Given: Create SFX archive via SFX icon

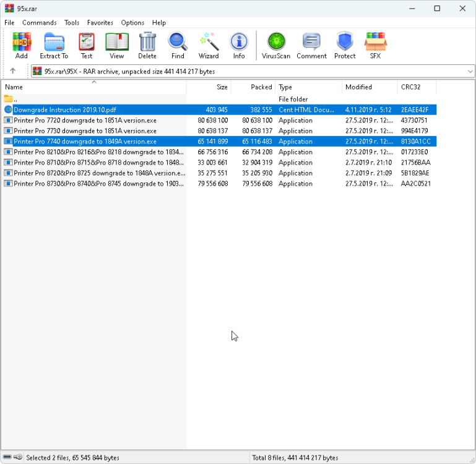Looking at the screenshot, I should 376,46.
